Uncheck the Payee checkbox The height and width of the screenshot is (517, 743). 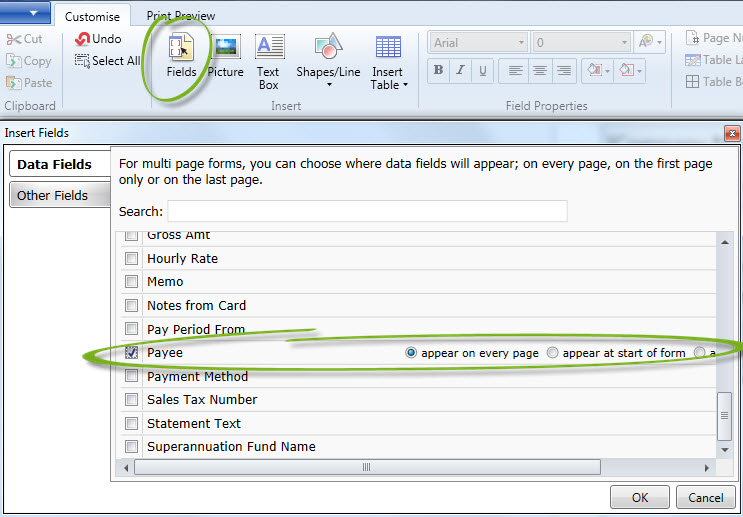tap(130, 353)
